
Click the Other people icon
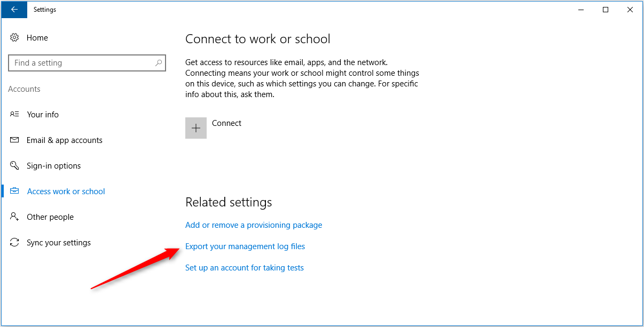click(15, 217)
